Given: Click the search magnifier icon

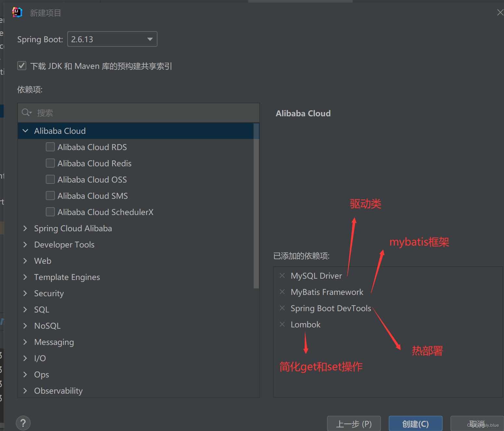Looking at the screenshot, I should (x=26, y=113).
